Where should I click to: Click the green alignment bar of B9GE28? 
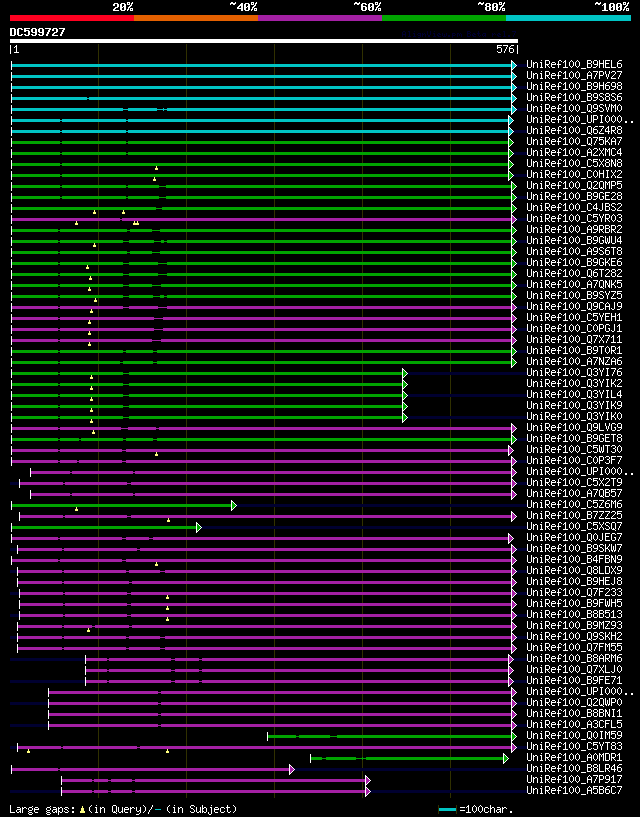point(262,197)
